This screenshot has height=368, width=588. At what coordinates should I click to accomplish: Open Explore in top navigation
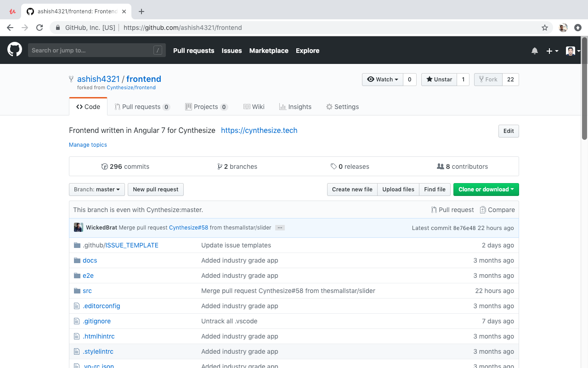click(308, 51)
